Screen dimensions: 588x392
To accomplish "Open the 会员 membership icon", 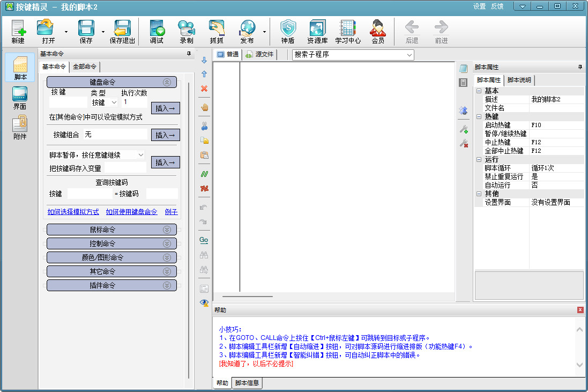I will [x=378, y=31].
